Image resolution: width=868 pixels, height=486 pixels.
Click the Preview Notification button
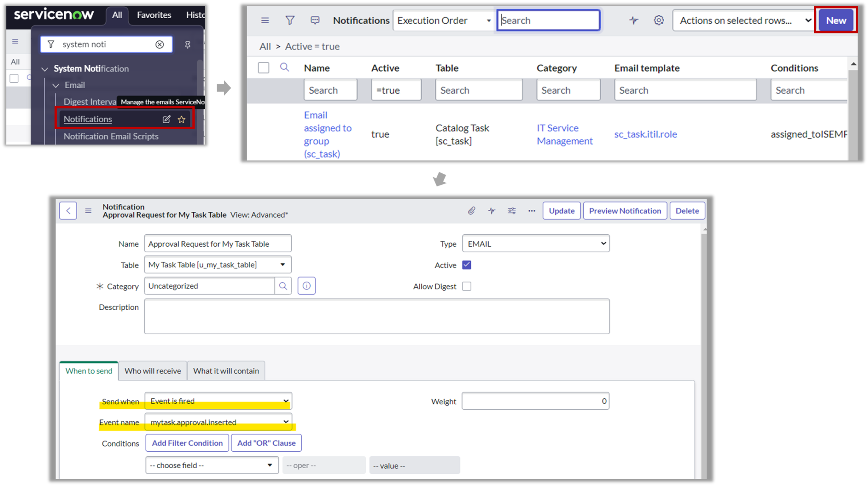point(625,211)
